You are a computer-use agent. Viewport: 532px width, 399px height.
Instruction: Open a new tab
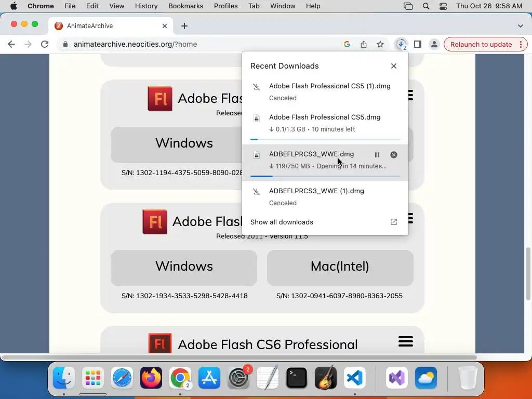click(184, 26)
